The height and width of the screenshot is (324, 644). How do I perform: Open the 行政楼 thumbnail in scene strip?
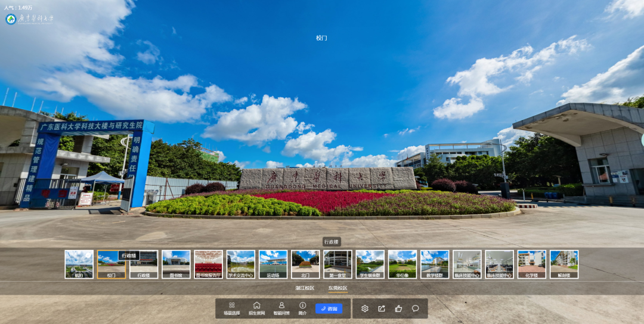point(144,264)
